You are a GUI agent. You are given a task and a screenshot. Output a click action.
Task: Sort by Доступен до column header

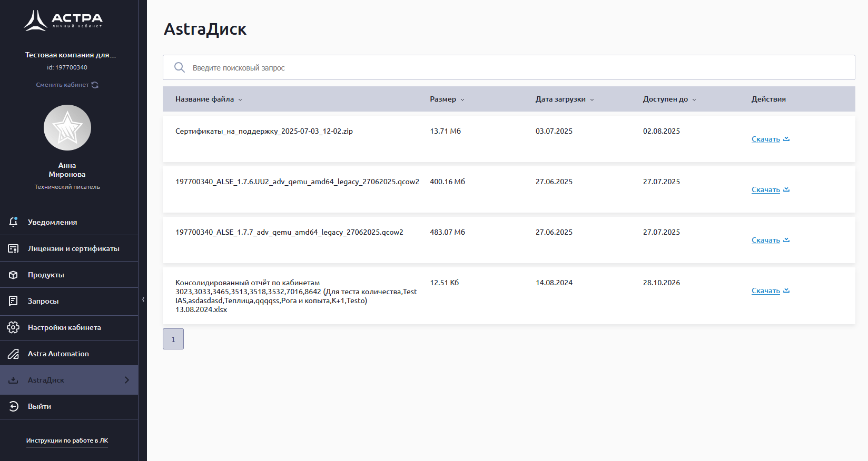click(669, 99)
